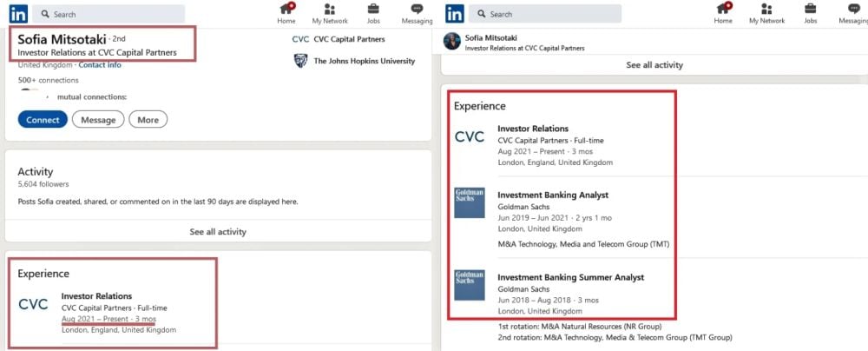Click mutual connections text
The height and width of the screenshot is (351, 868).
click(92, 97)
